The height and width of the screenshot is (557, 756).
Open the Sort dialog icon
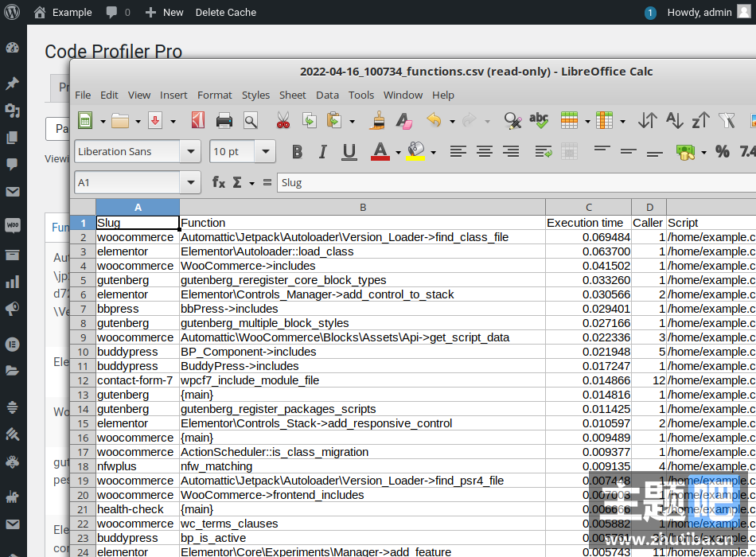647,121
